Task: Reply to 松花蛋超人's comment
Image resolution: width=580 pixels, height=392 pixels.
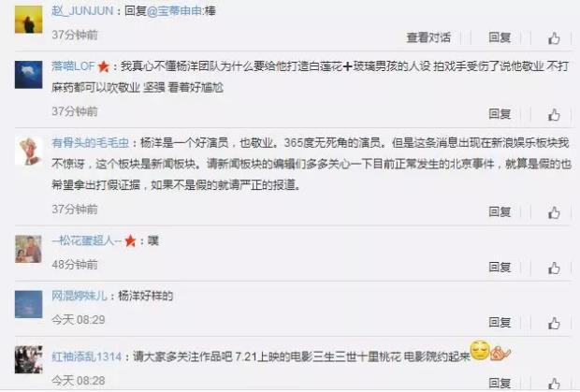Action: 500,267
